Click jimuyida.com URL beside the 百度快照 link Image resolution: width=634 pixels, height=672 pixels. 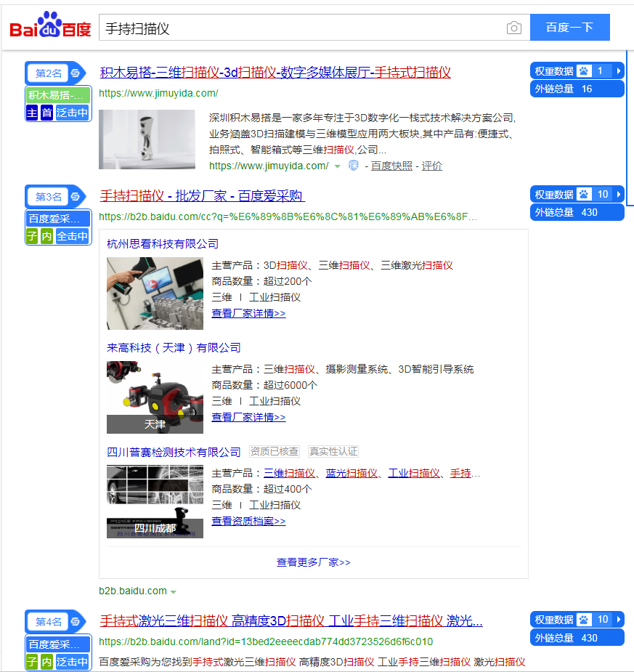(269, 166)
